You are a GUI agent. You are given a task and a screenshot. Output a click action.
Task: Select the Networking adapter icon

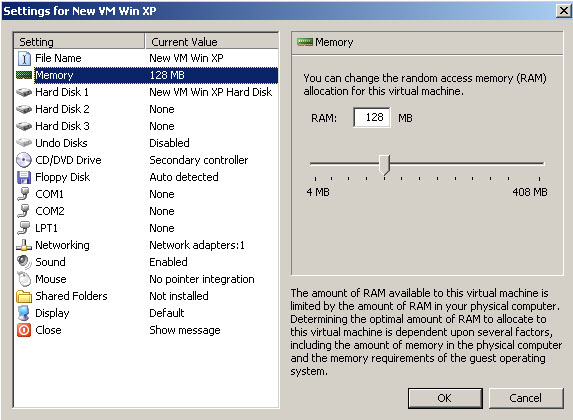pos(24,245)
